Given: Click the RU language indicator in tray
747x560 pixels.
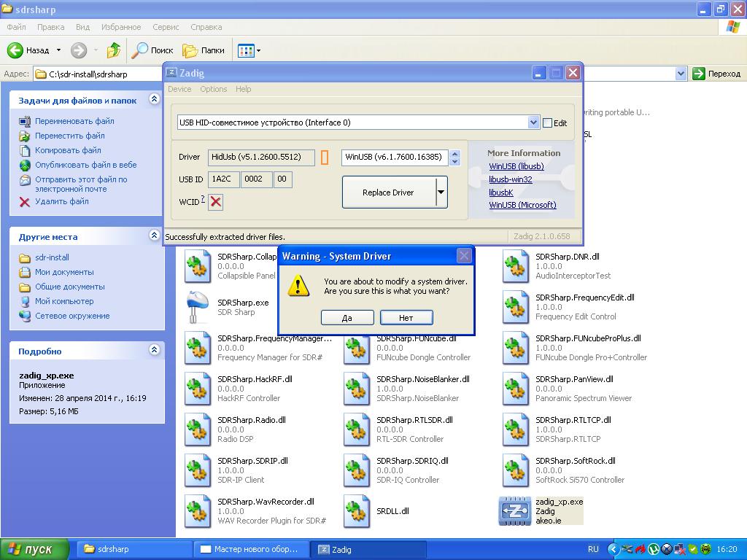Looking at the screenshot, I should (593, 550).
